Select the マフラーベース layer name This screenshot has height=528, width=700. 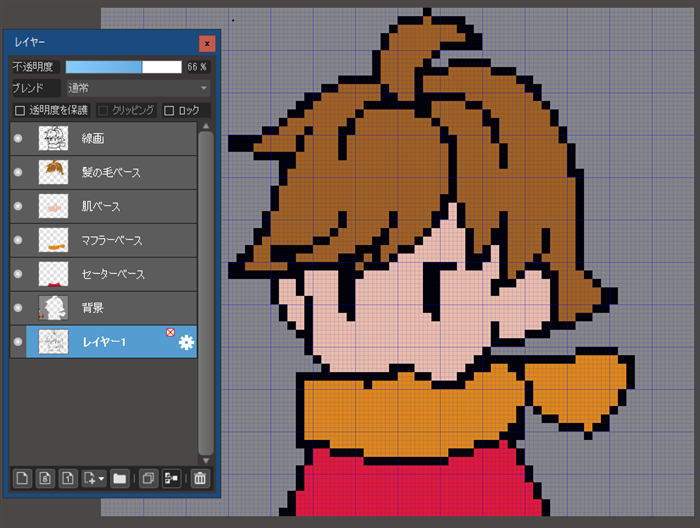tap(112, 240)
